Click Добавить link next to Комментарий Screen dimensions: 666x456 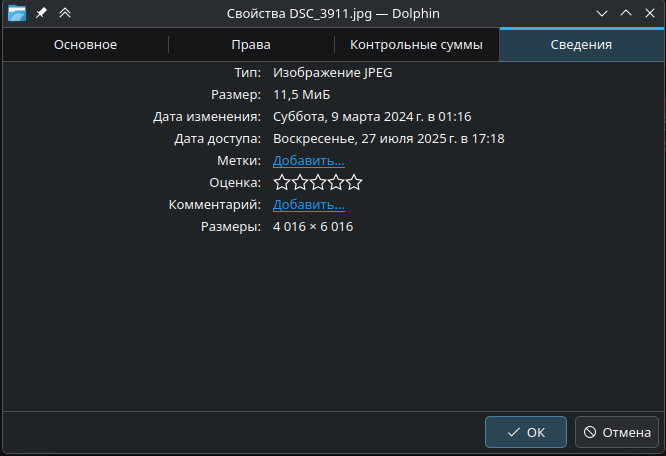coord(309,204)
